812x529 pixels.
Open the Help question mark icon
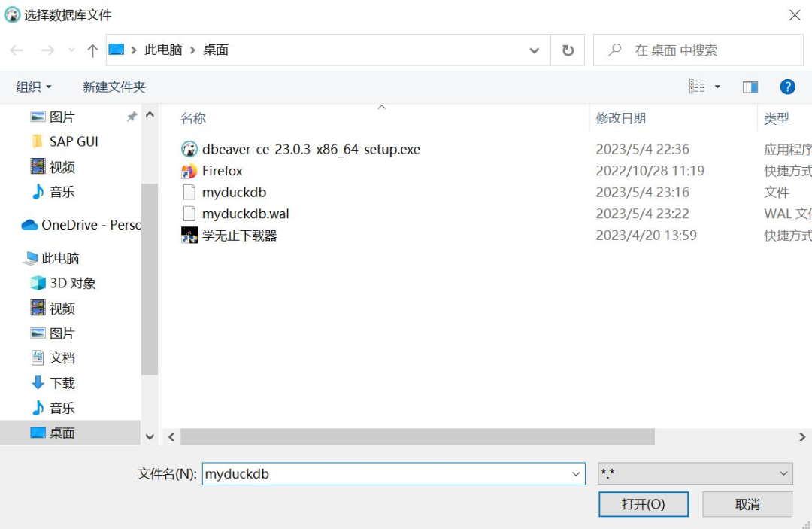786,86
